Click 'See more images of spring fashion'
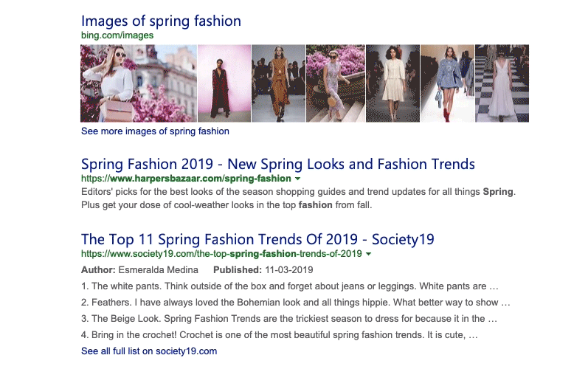The image size is (588, 372). pos(155,131)
